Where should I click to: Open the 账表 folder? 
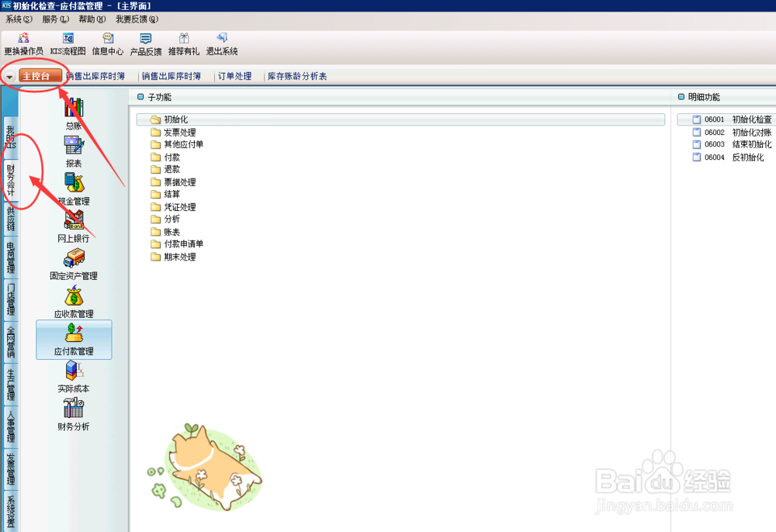165,232
